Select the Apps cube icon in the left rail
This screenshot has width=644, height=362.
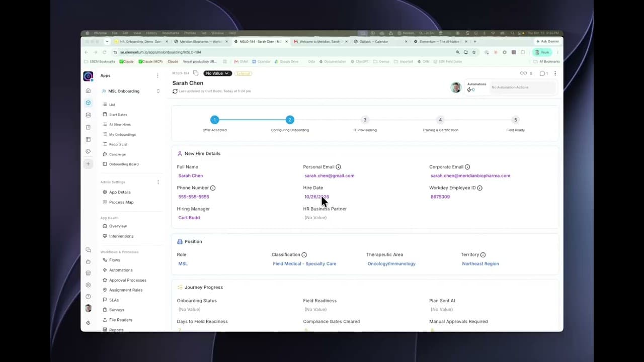(88, 103)
